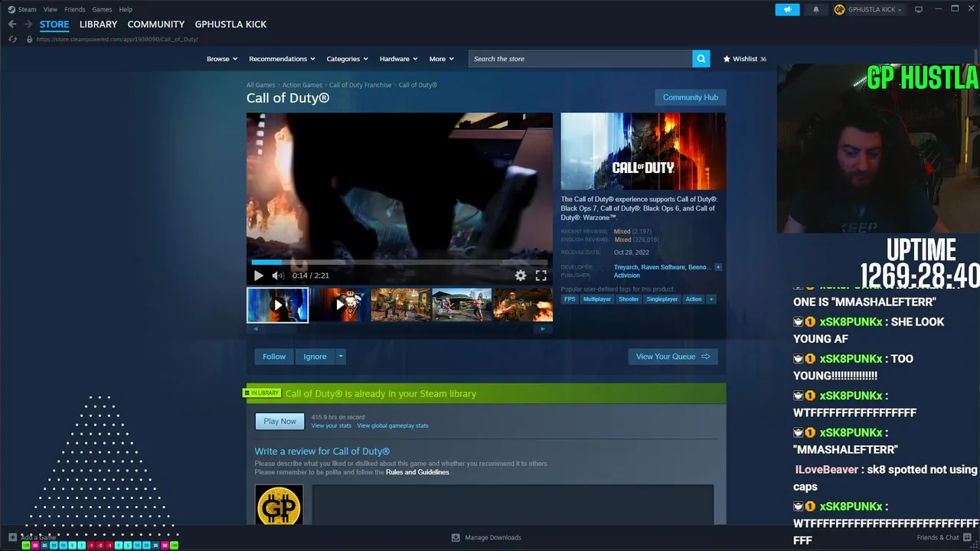Viewport: 980px width, 551px height.
Task: Follow the Call of Duty Franchise breadcrumb
Action: tap(360, 85)
